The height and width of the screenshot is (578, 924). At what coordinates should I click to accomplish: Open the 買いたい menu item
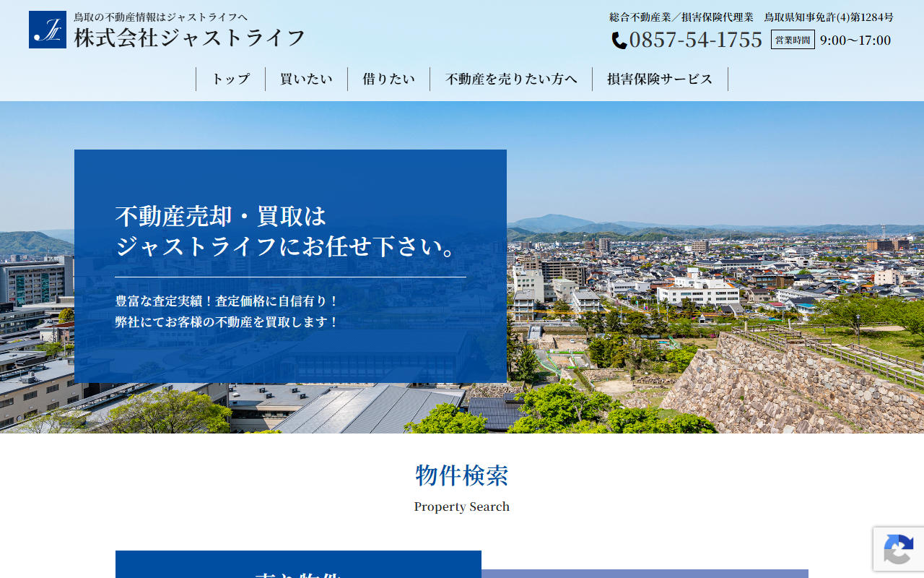tap(307, 79)
